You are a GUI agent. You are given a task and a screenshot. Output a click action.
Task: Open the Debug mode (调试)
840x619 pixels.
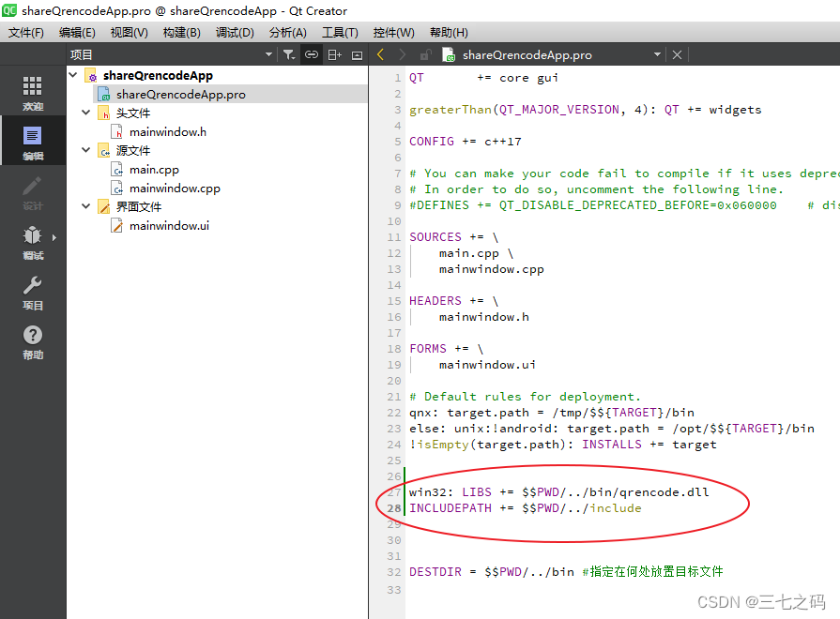(x=32, y=243)
